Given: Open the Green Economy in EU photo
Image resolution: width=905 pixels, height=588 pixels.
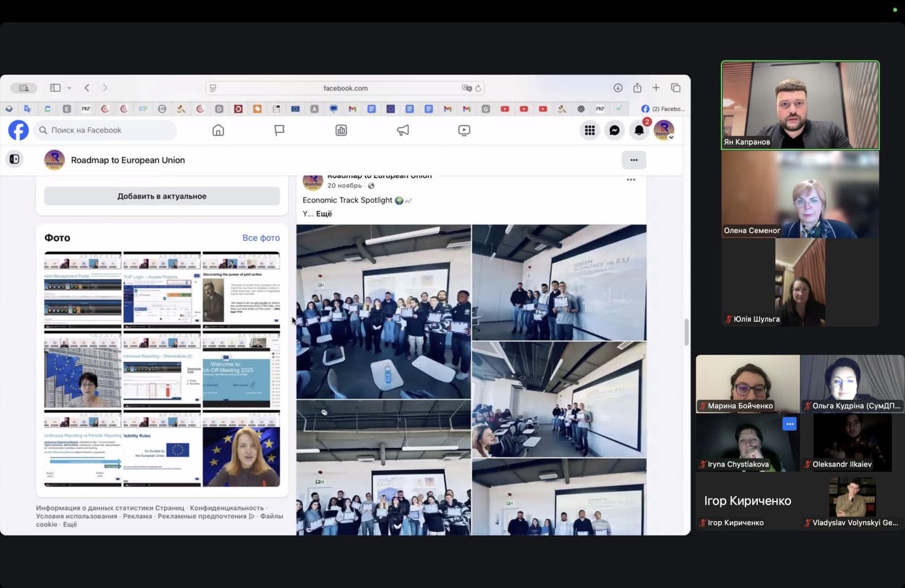Looking at the screenshot, I should coord(559,283).
